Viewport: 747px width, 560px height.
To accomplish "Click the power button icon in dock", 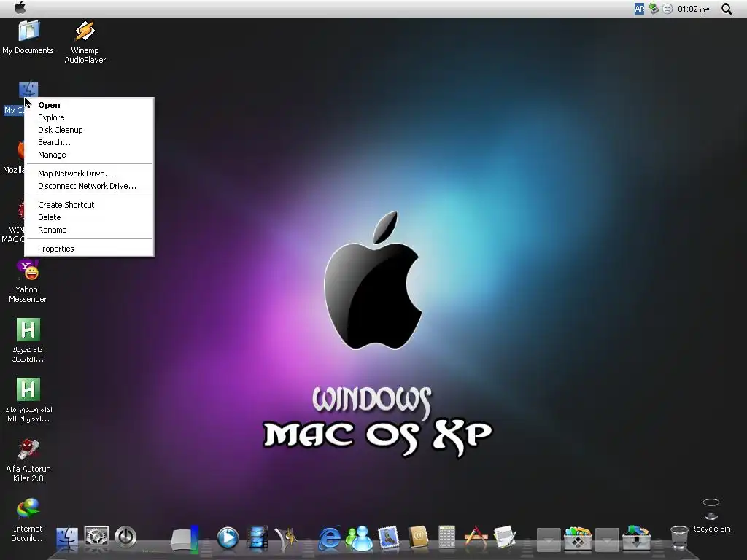I will (x=125, y=537).
